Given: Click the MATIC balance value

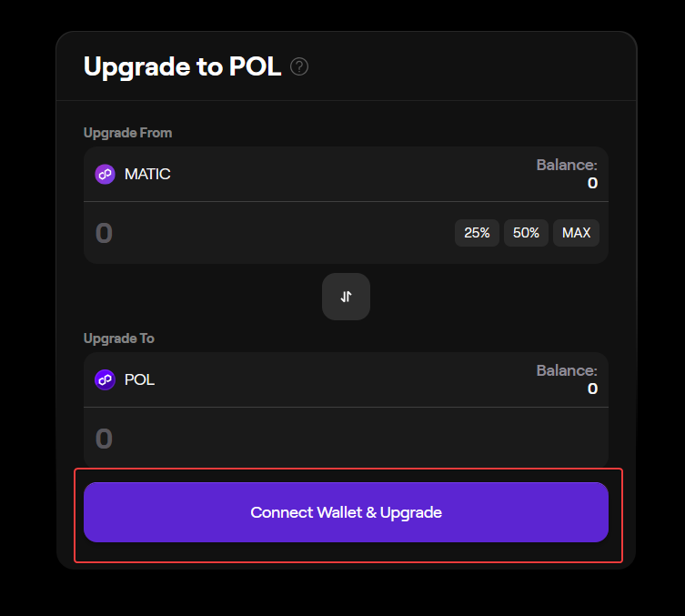Looking at the screenshot, I should (592, 183).
